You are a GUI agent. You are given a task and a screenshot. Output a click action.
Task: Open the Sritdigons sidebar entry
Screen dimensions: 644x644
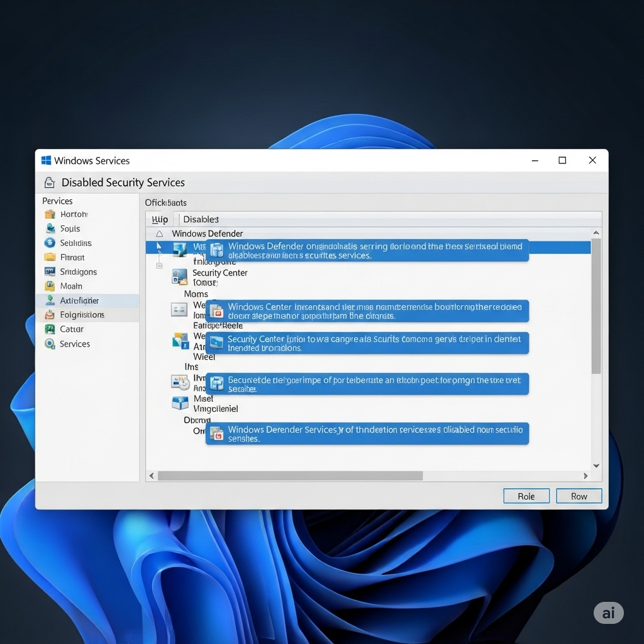pos(87,272)
